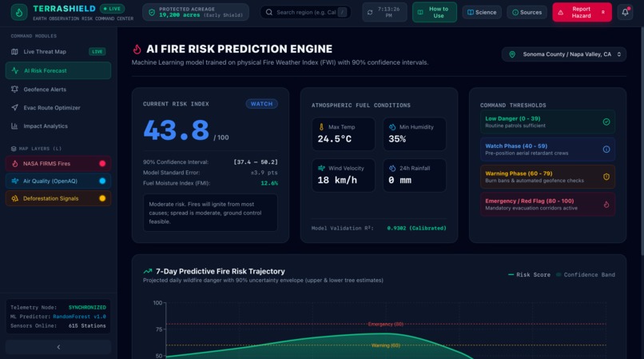This screenshot has height=359, width=644.
Task: Open Live Threat Map module
Action: tap(58, 52)
